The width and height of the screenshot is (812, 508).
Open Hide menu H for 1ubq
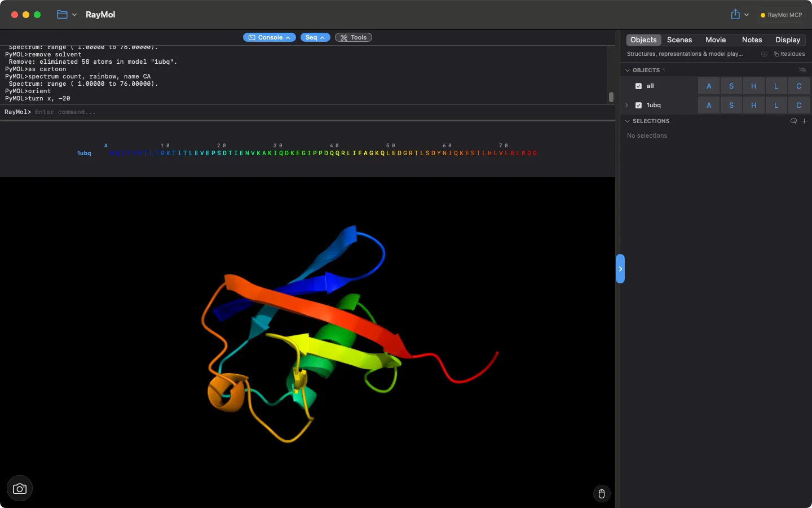coord(754,105)
